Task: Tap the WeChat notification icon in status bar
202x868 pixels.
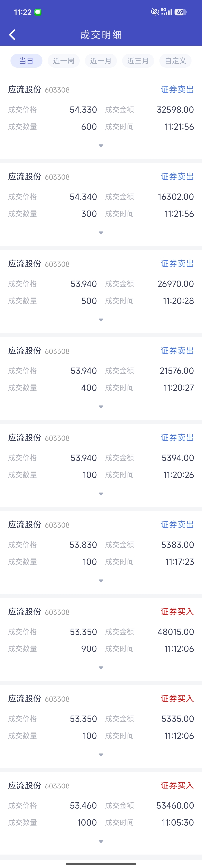Action: click(x=38, y=13)
